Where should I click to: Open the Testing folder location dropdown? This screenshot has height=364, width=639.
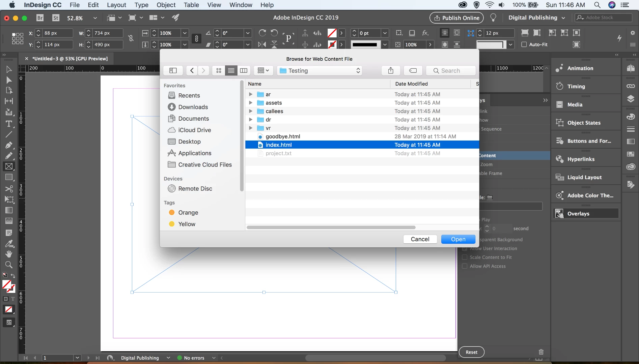click(x=319, y=70)
